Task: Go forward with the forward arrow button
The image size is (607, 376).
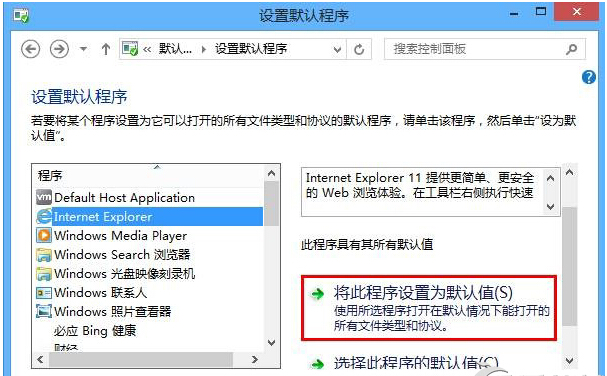Action: 59,49
